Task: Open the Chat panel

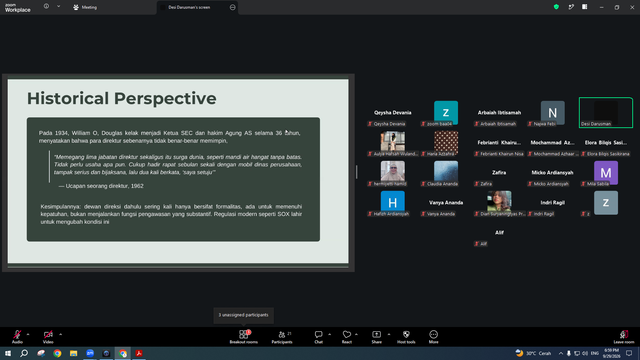Action: [318, 337]
